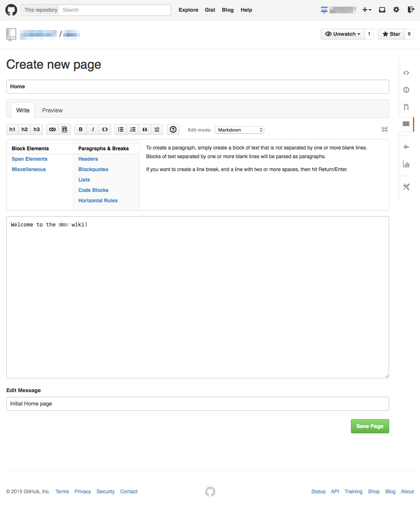
Task: Open the Blockquotes help link
Action: 93,169
